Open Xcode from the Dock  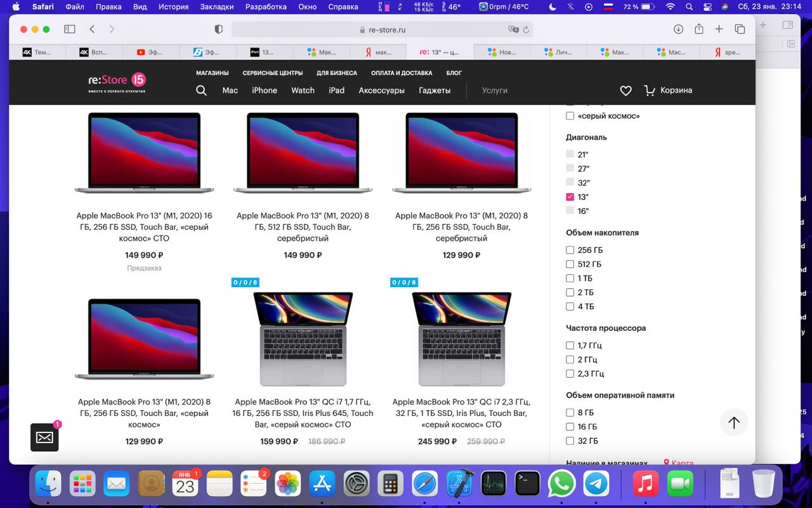tap(459, 484)
